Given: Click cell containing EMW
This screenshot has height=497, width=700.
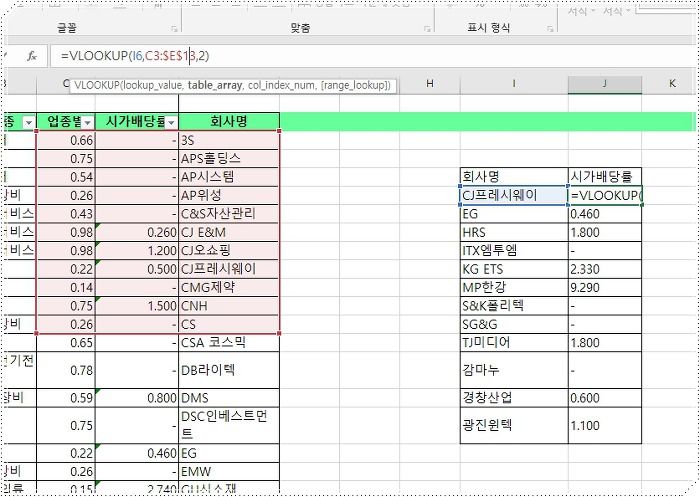Looking at the screenshot, I should [229, 471].
